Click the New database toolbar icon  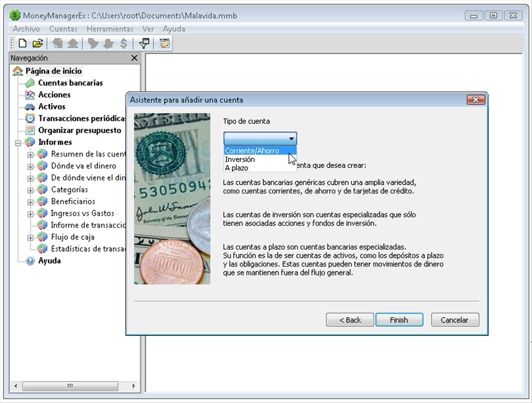coord(23,43)
